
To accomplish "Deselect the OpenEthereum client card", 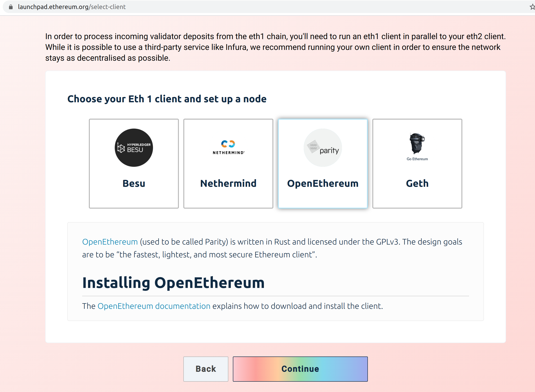I will [322, 163].
